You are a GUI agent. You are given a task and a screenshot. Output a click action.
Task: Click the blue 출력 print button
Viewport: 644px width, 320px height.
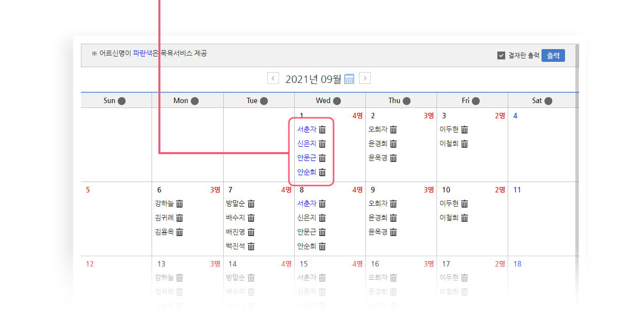[553, 56]
